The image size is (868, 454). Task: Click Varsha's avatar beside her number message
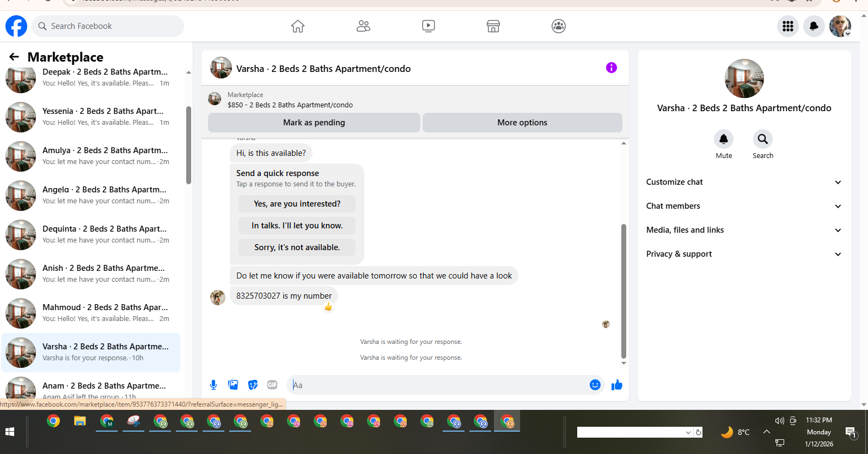(x=218, y=298)
